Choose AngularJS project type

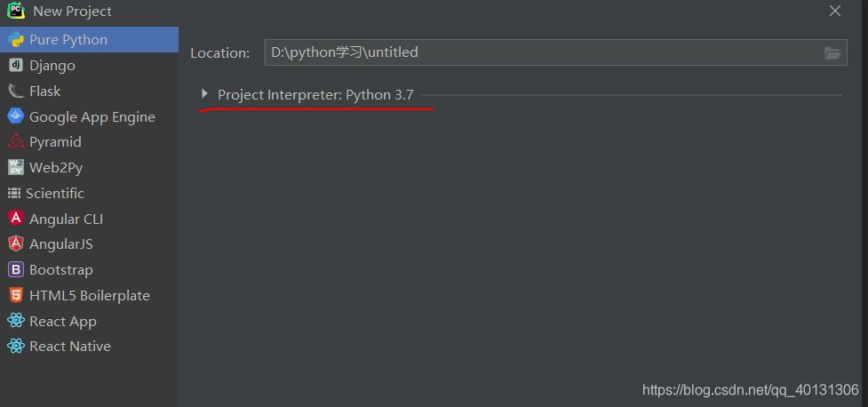[x=60, y=244]
